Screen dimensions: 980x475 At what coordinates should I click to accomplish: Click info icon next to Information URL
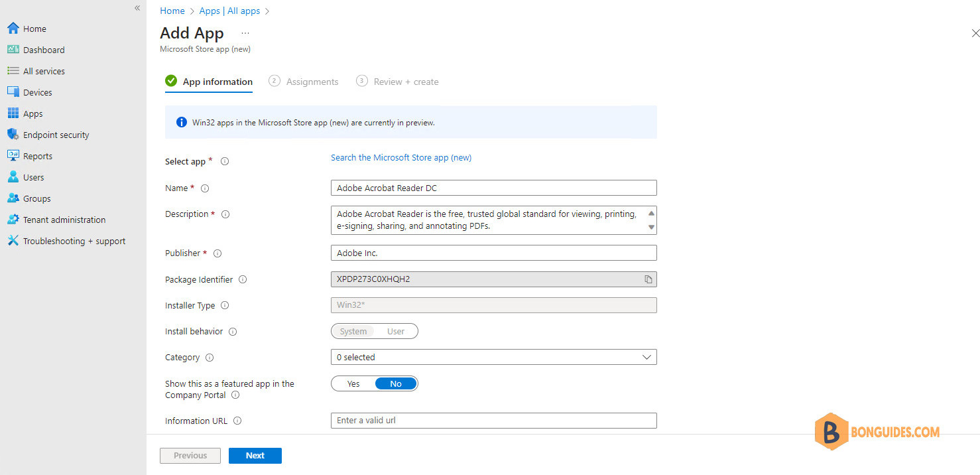pos(237,421)
